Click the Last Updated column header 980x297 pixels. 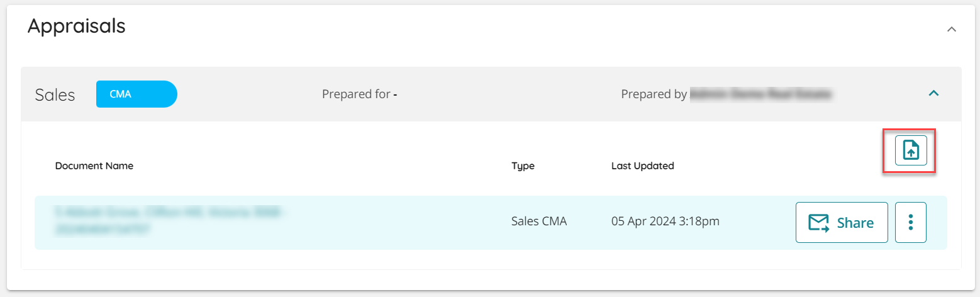[642, 166]
